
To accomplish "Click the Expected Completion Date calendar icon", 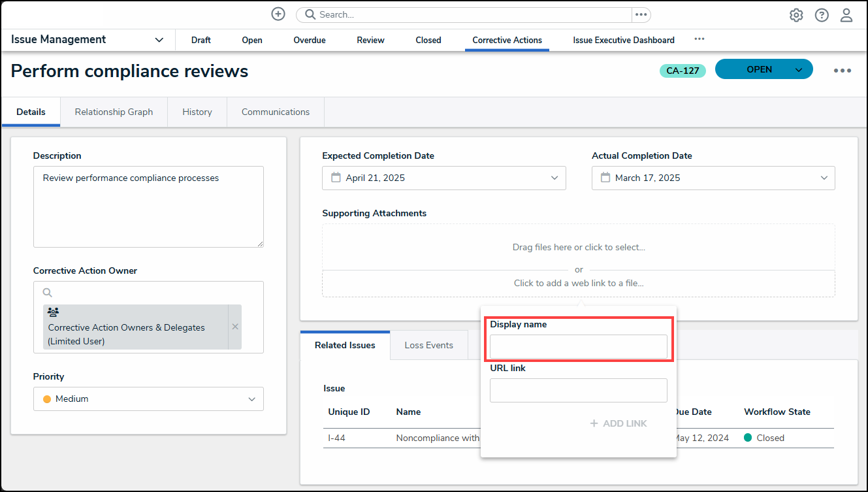I will pyautogui.click(x=336, y=178).
